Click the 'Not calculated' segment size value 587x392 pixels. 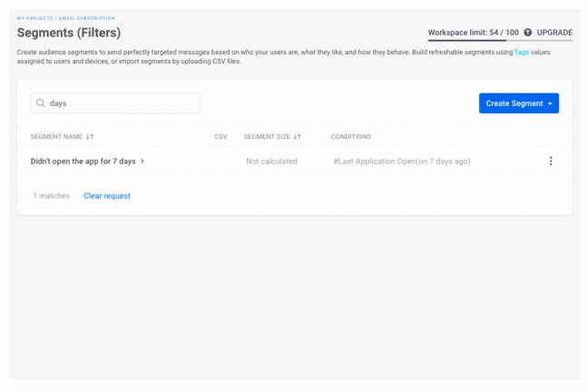click(271, 162)
